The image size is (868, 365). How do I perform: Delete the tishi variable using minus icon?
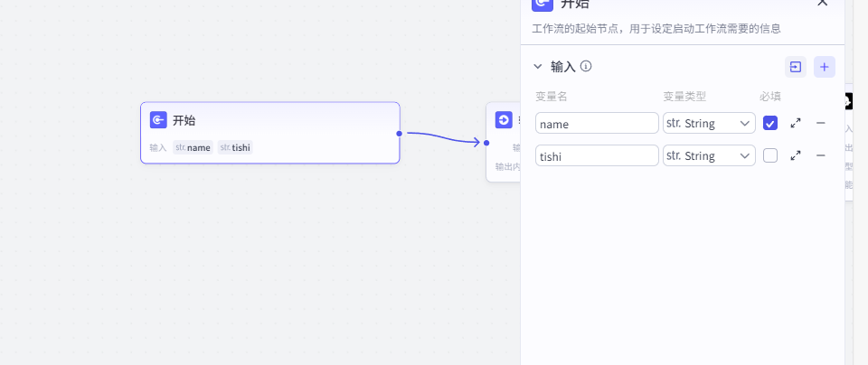click(821, 155)
